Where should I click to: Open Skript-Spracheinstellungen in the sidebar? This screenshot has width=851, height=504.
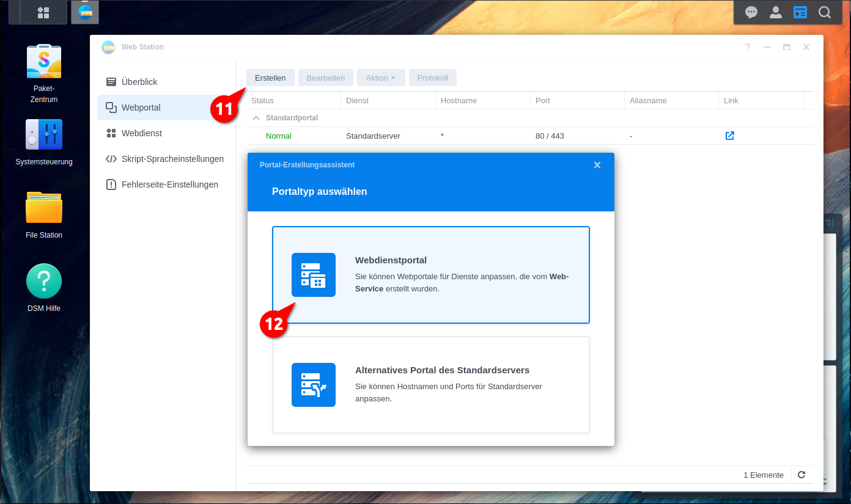click(x=172, y=159)
